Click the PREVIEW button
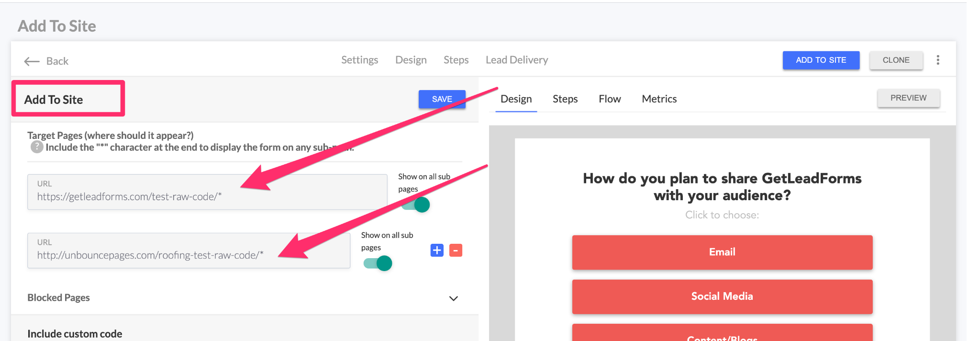Screen dimensions: 980x341 [x=908, y=98]
